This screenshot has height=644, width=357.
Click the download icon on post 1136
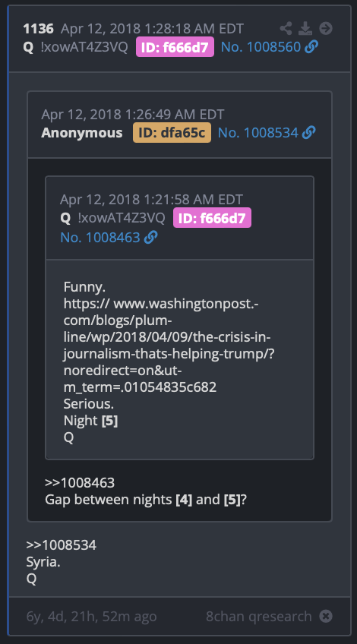point(305,28)
